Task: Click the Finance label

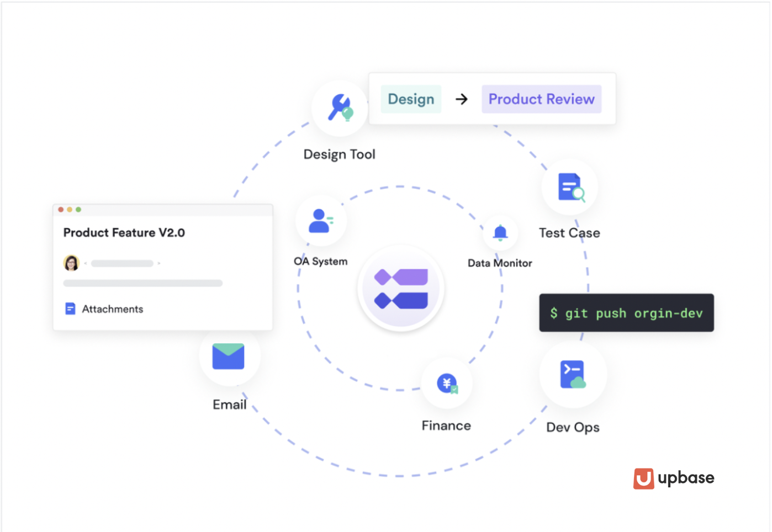Action: pos(446,425)
